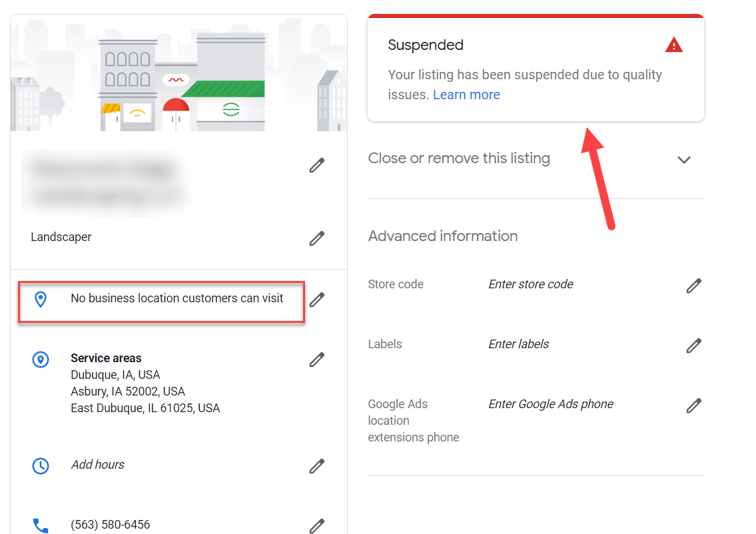Edit the business name using its pencil icon

tap(317, 165)
